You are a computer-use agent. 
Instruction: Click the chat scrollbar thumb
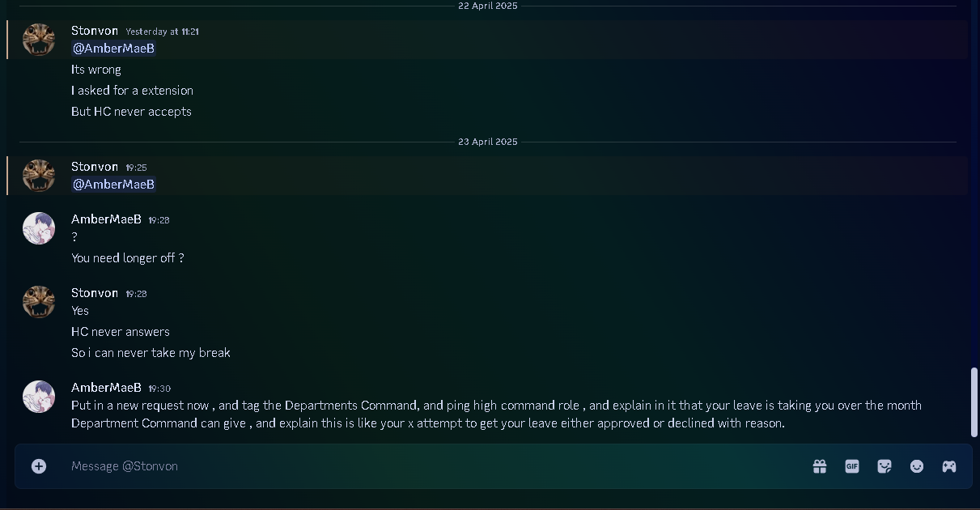tap(975, 402)
